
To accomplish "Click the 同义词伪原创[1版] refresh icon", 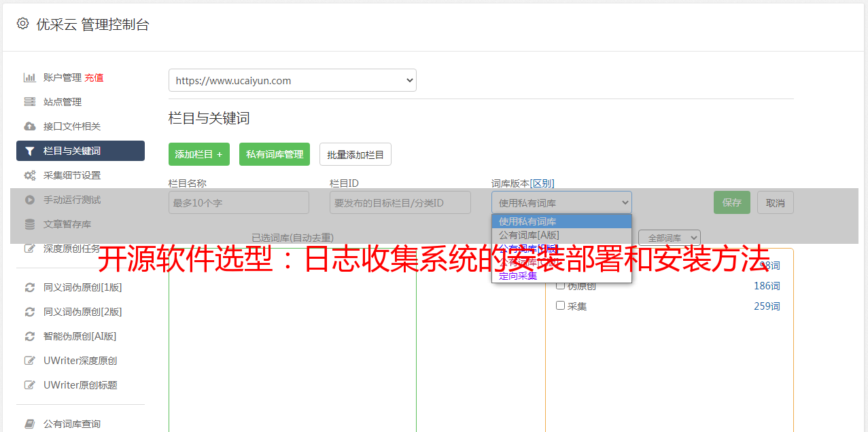I will [30, 287].
